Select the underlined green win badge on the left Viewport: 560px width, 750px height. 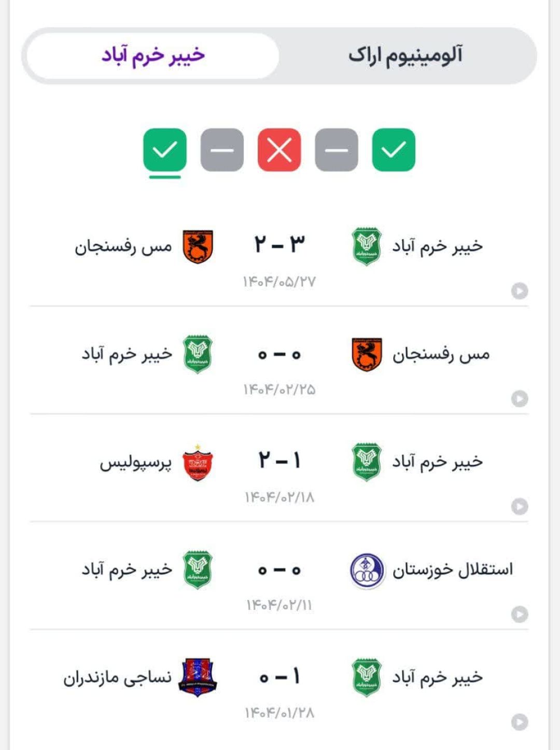pyautogui.click(x=165, y=150)
